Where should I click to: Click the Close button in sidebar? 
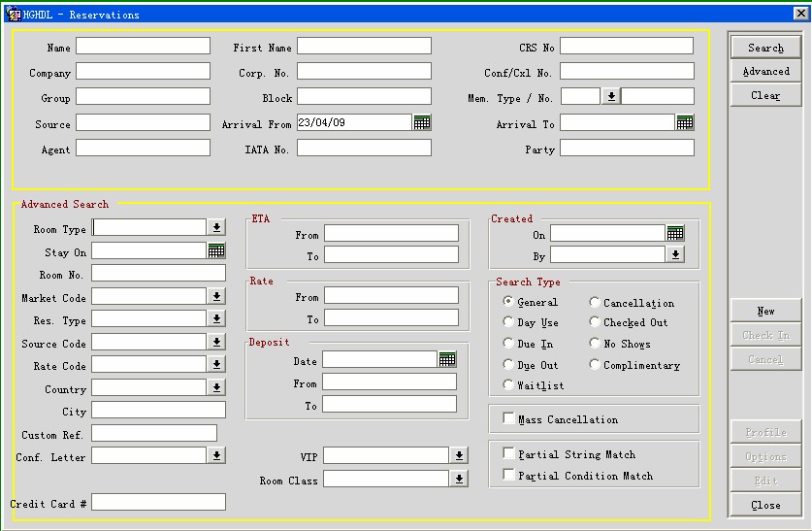[765, 505]
